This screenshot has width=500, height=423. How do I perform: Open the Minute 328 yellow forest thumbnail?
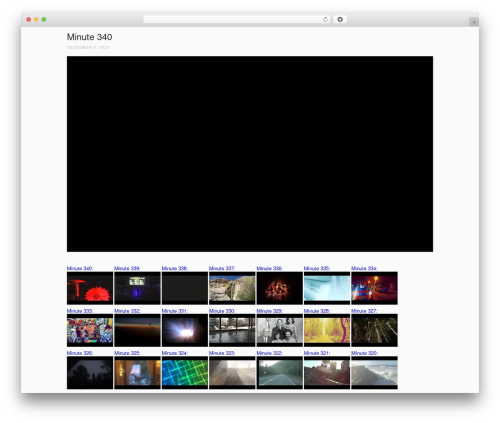(x=327, y=330)
